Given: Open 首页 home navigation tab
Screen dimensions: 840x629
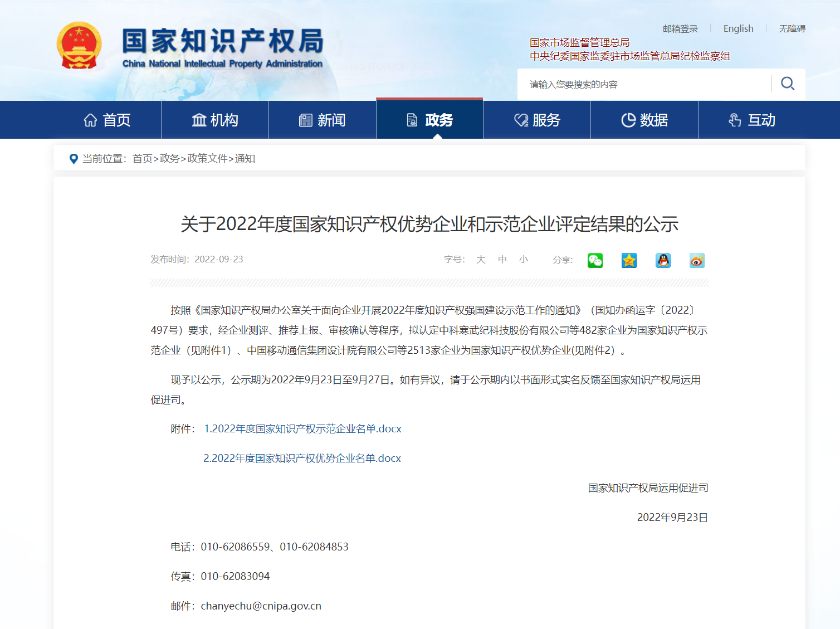Looking at the screenshot, I should 107,120.
